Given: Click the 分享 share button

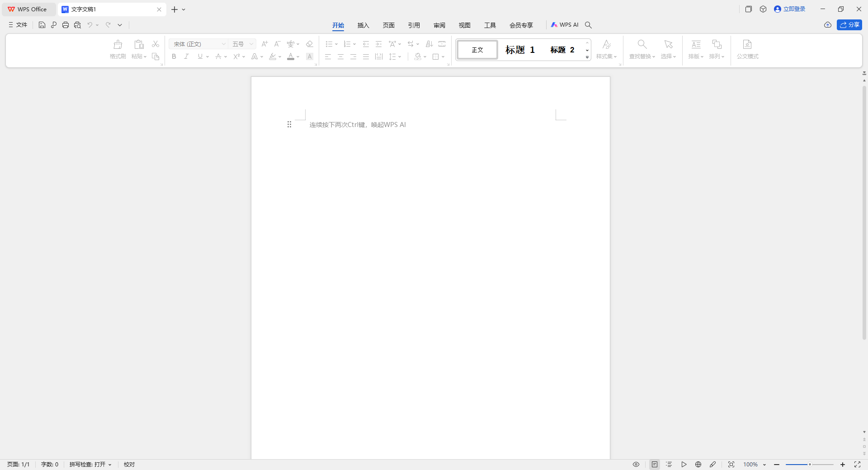Looking at the screenshot, I should pos(850,25).
